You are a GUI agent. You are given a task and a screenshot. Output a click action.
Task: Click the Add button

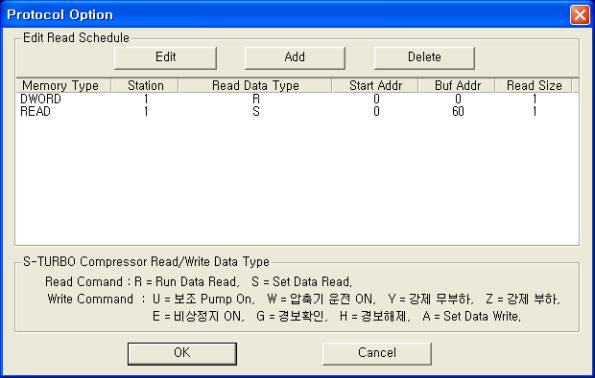click(295, 58)
